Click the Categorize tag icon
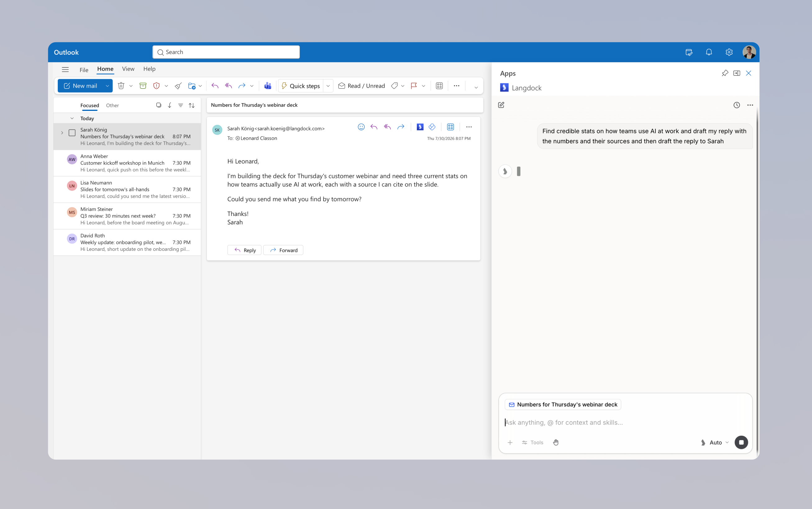The height and width of the screenshot is (509, 812). 395,86
